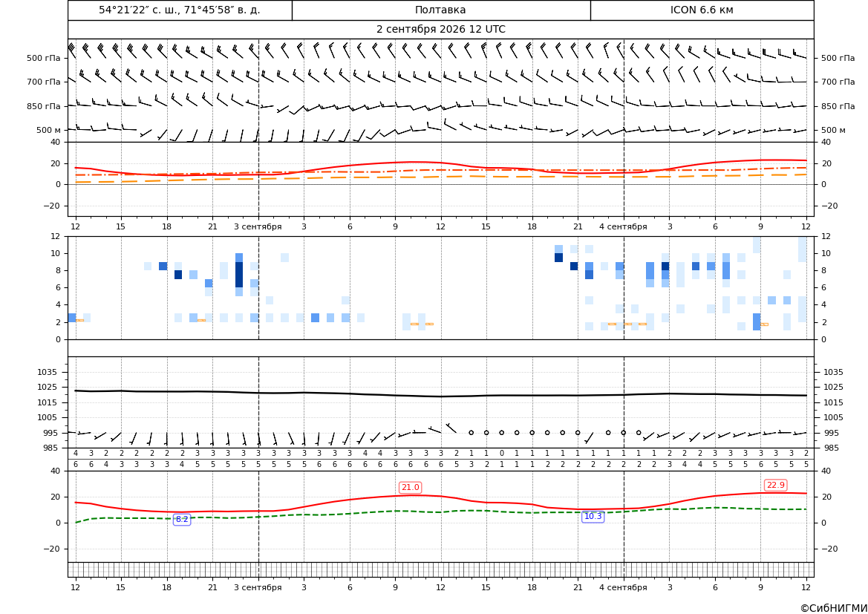Click the 21.0 maximum temperature label

(x=410, y=487)
